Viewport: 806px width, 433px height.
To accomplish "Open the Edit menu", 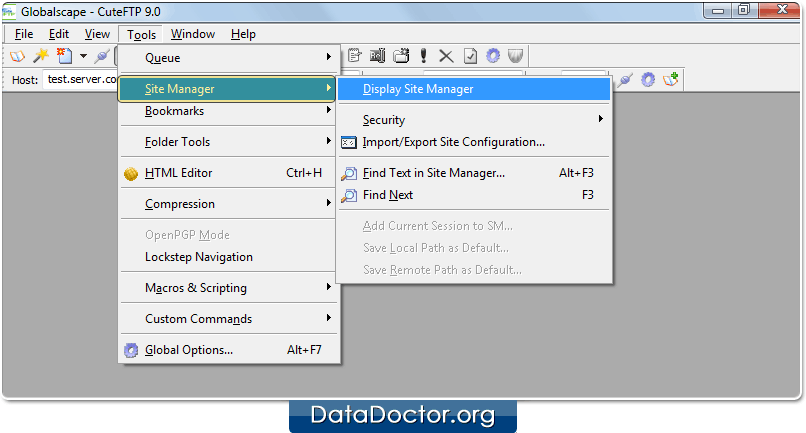I will coord(59,34).
